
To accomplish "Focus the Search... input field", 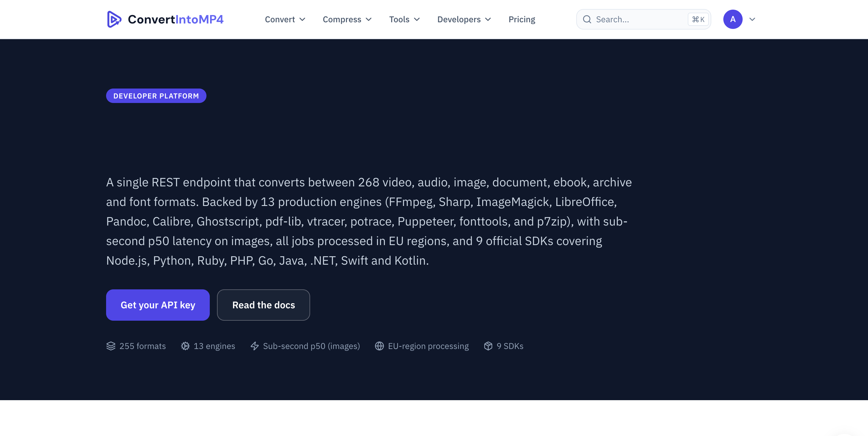I will click(643, 19).
